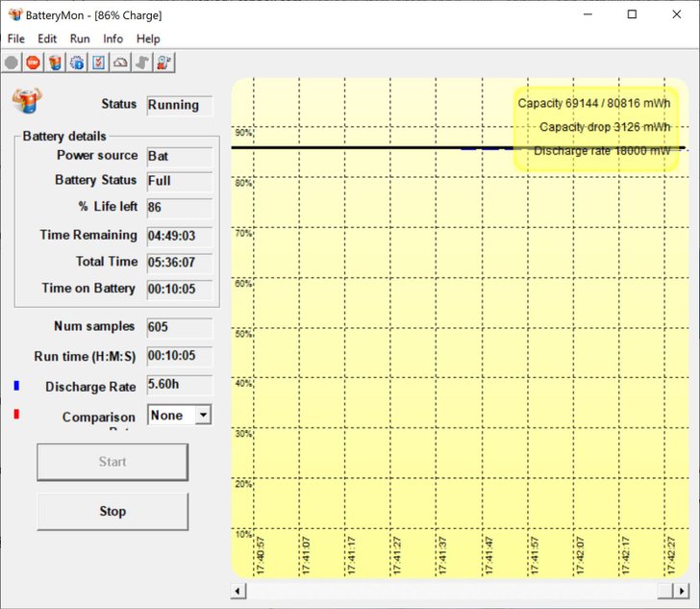Open the Run menu

80,38
